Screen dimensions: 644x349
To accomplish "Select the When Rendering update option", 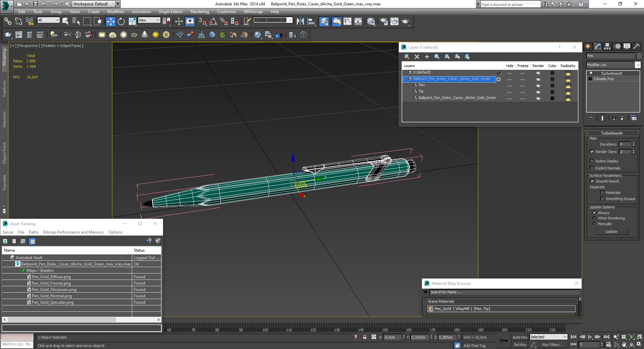I will point(594,218).
